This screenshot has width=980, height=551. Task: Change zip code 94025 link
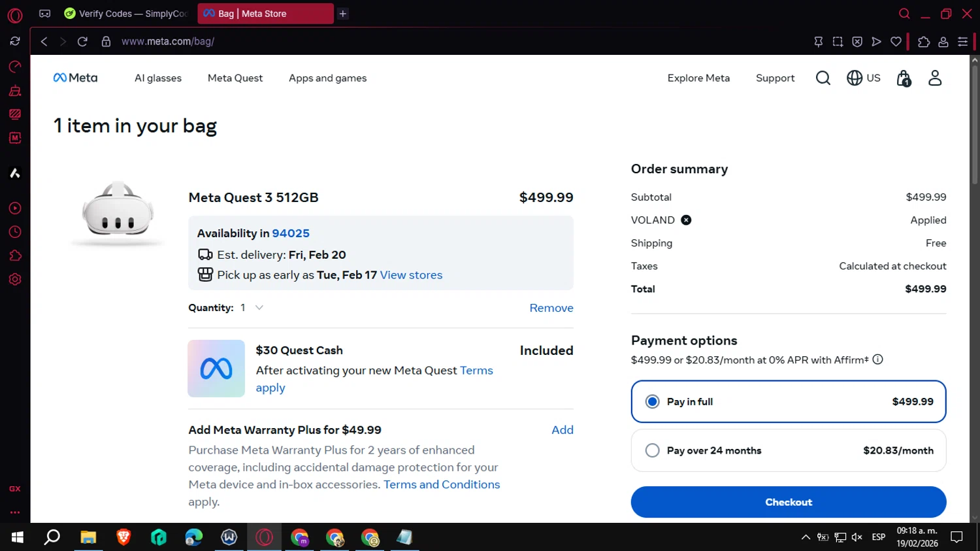pyautogui.click(x=291, y=233)
